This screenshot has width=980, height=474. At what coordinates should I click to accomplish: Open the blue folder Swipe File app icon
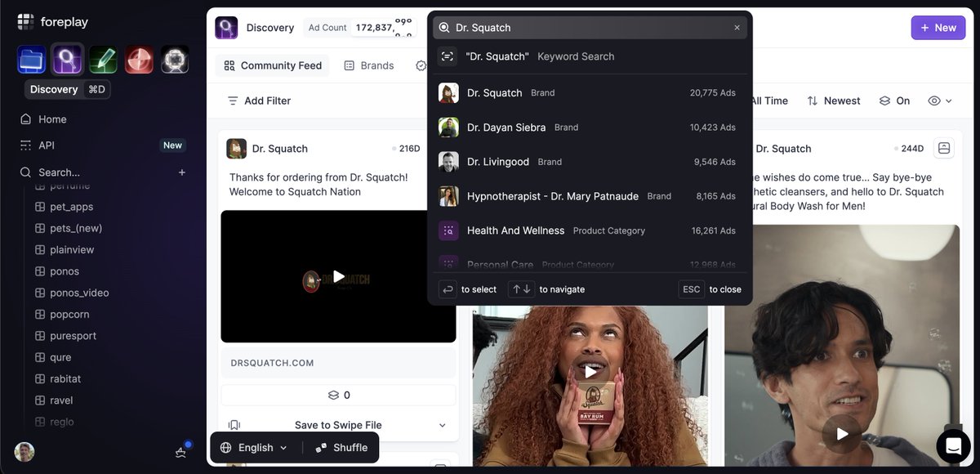pyautogui.click(x=31, y=60)
